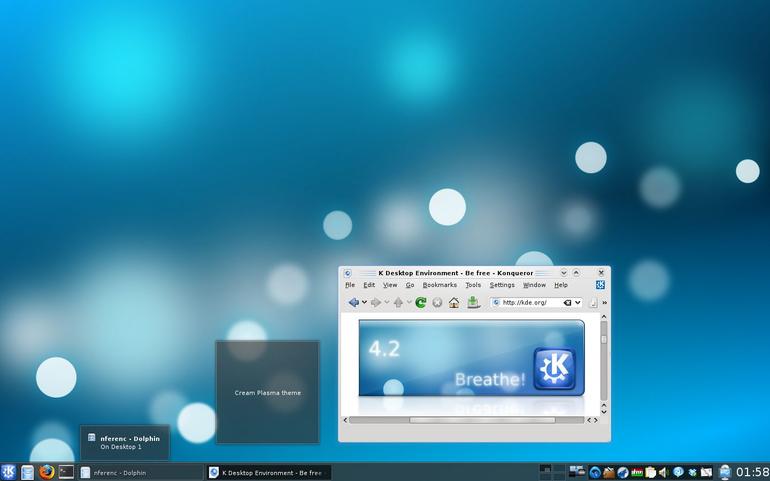Click the horizontal scrollbar thumb in Konqueror
This screenshot has height=481, width=770.
click(482, 420)
